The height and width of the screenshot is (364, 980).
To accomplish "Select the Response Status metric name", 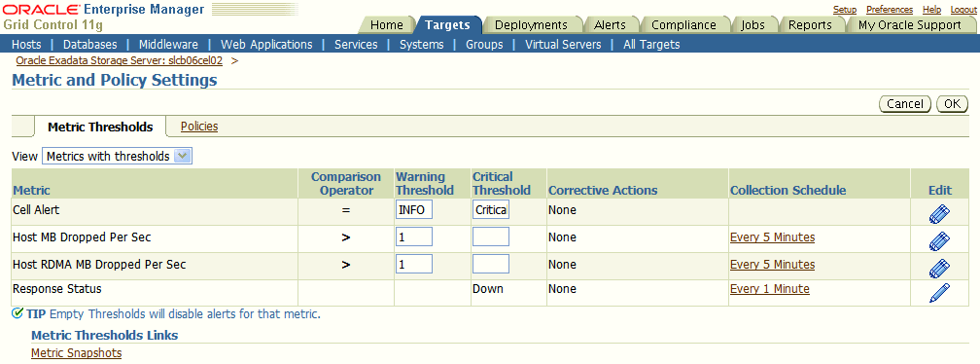I will click(x=56, y=289).
